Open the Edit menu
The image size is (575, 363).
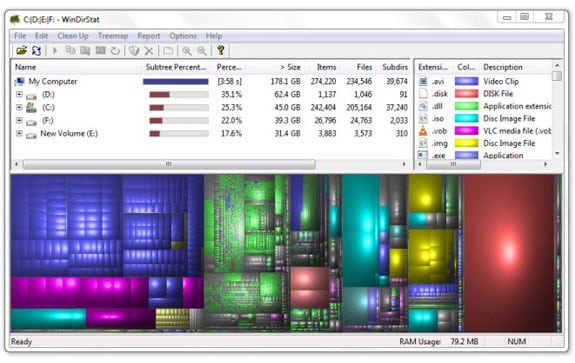41,36
